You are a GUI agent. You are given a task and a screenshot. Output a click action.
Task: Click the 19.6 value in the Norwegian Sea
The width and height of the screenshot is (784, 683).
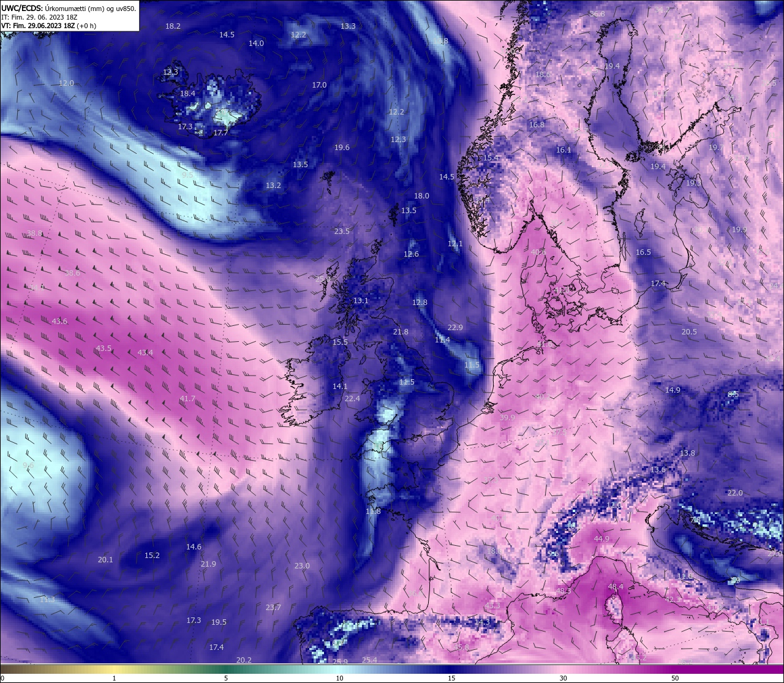click(342, 148)
